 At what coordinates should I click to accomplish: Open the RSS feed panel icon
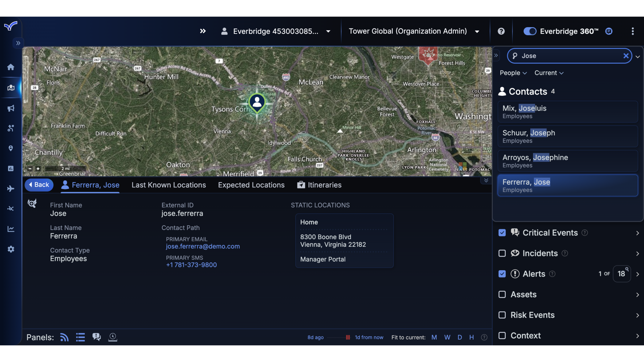64,337
